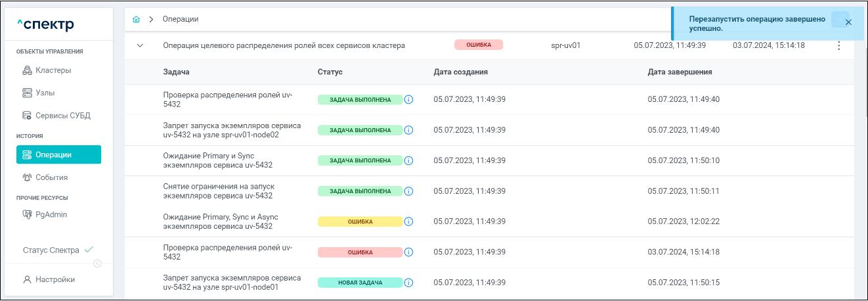Viewport: 868px width, 301px height.
Task: Click info icon for Ожидание Primary и Sync task
Action: pyautogui.click(x=408, y=160)
